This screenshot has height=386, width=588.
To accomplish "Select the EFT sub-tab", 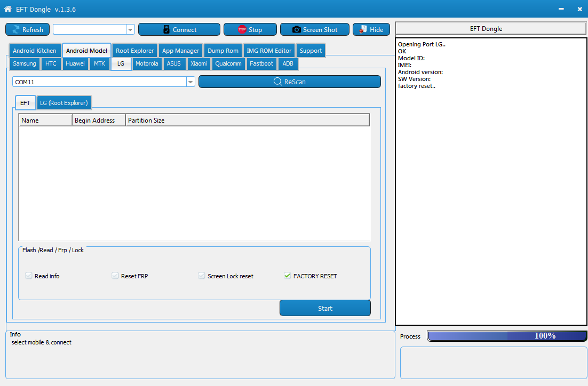I will point(25,103).
